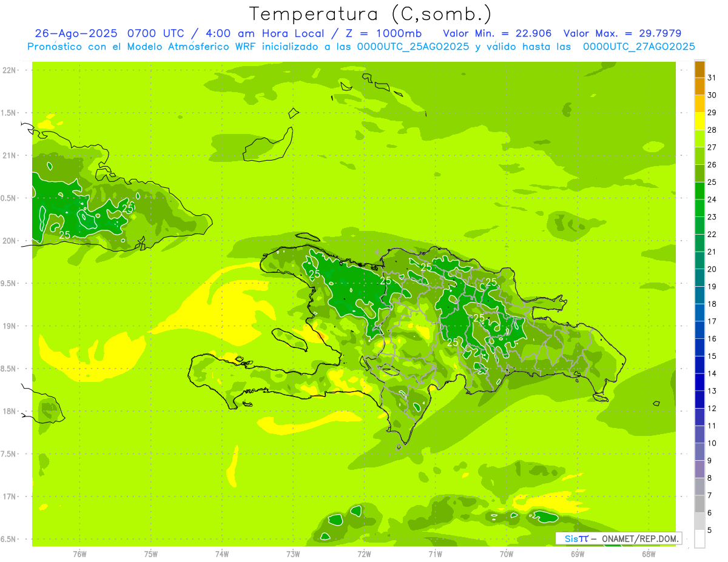Click initialization time "0000UTC_25AGO2025"

(x=413, y=47)
